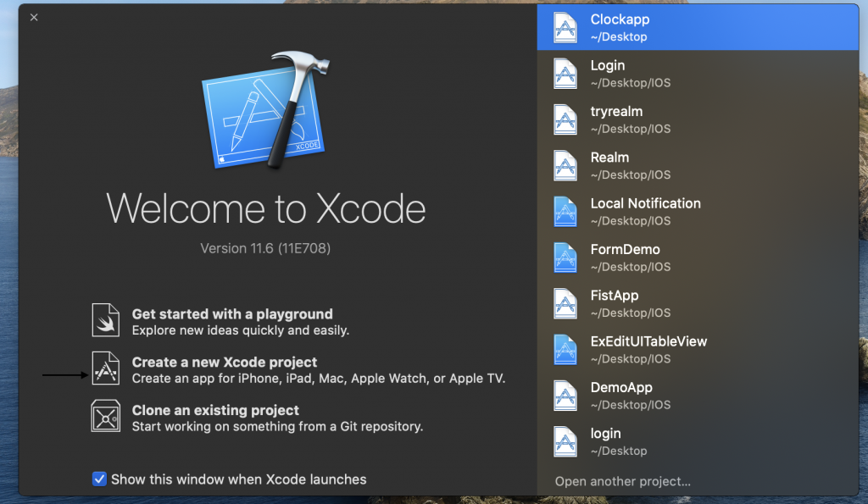
Task: Click Start working from a Git repository text
Action: click(277, 427)
